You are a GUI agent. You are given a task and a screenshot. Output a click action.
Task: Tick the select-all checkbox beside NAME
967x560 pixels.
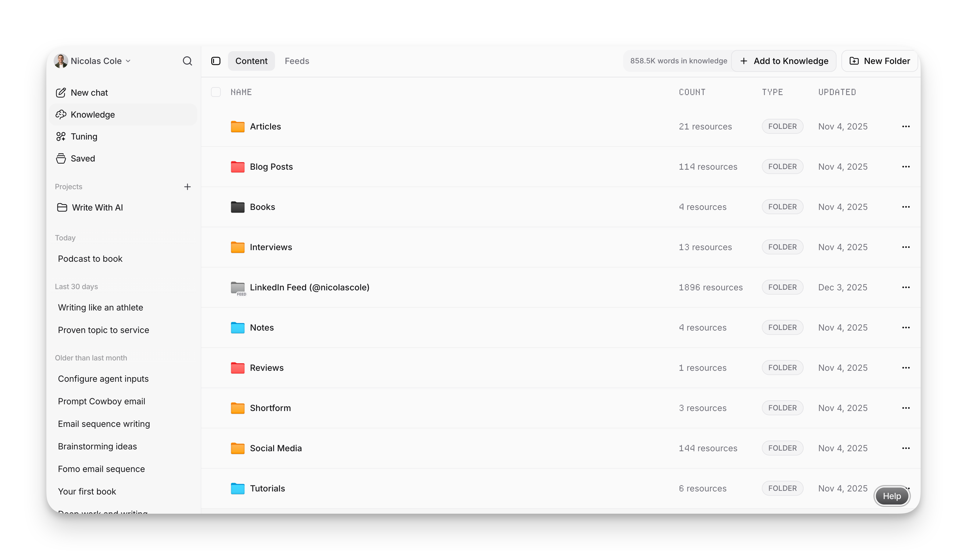pos(216,92)
